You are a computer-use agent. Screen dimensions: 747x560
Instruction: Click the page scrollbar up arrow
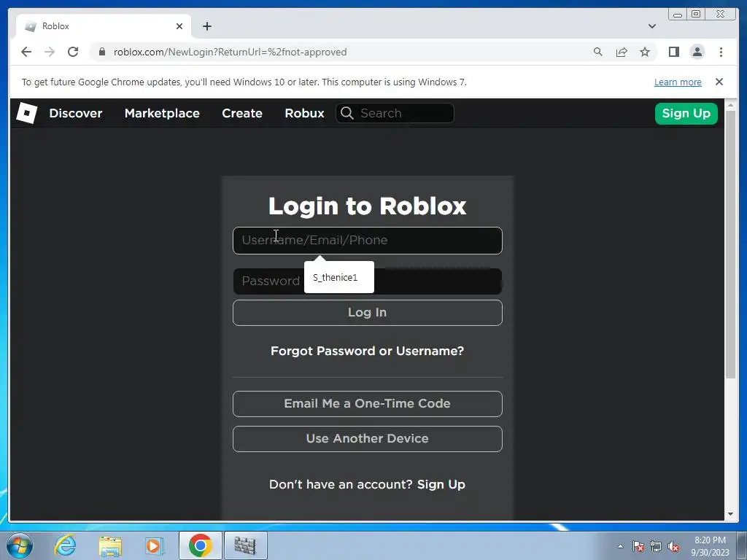point(730,104)
